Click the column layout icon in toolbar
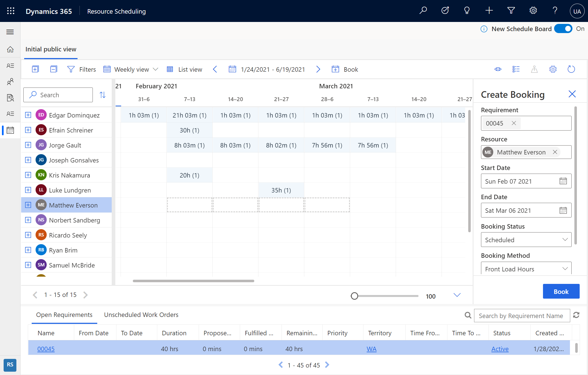Screen dimensions: 588x375 pos(516,69)
